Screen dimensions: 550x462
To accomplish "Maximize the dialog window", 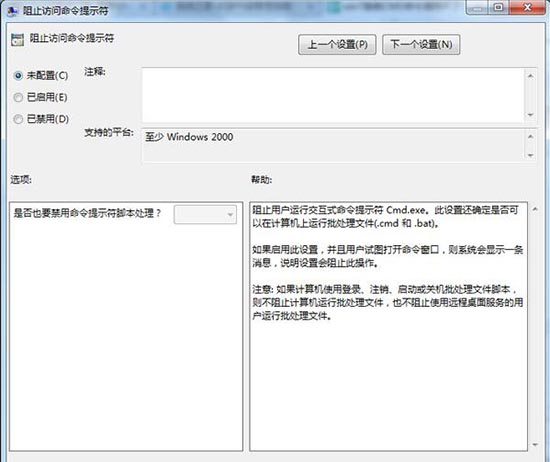I will tap(498, 7).
